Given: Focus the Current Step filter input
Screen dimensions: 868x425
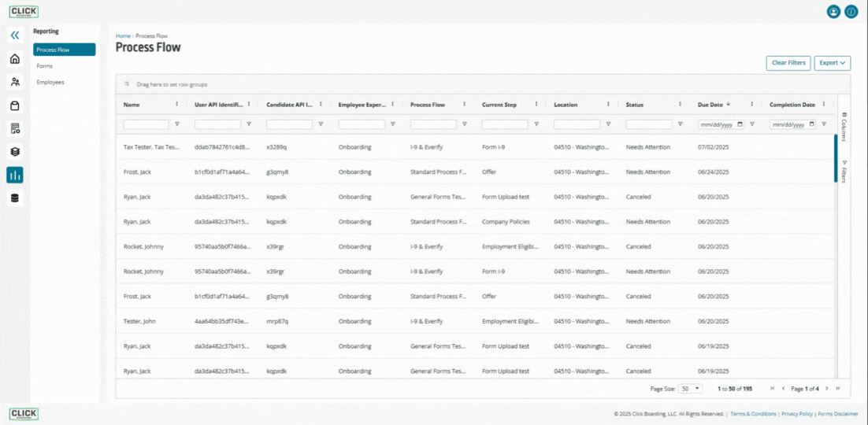Looking at the screenshot, I should click(x=505, y=124).
